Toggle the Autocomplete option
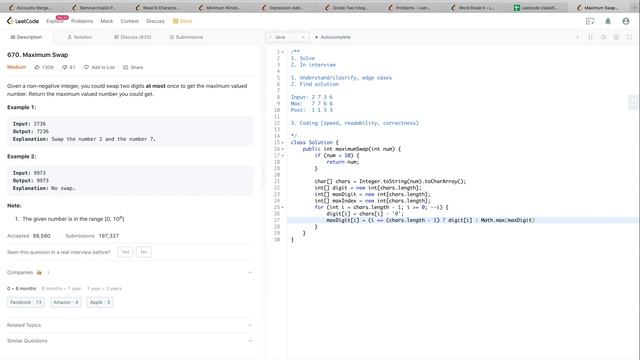This screenshot has width=640, height=360. [333, 37]
